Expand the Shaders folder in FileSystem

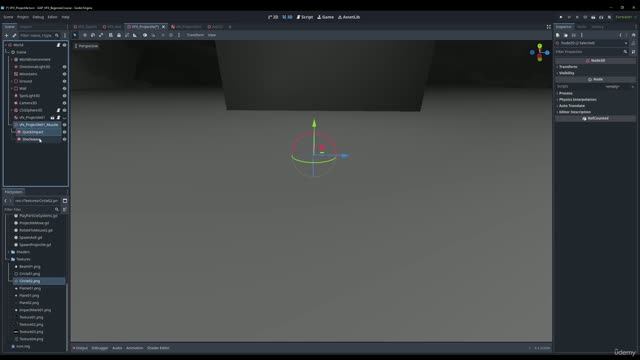(9, 252)
